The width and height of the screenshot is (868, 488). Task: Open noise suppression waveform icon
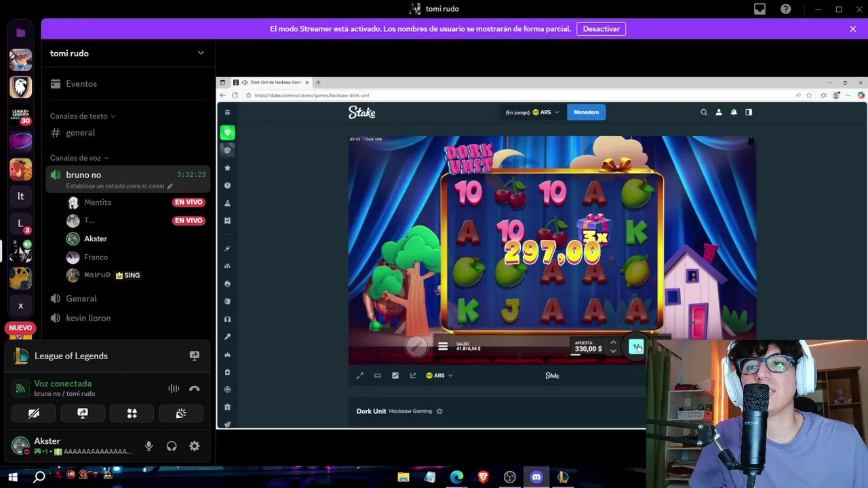(174, 388)
